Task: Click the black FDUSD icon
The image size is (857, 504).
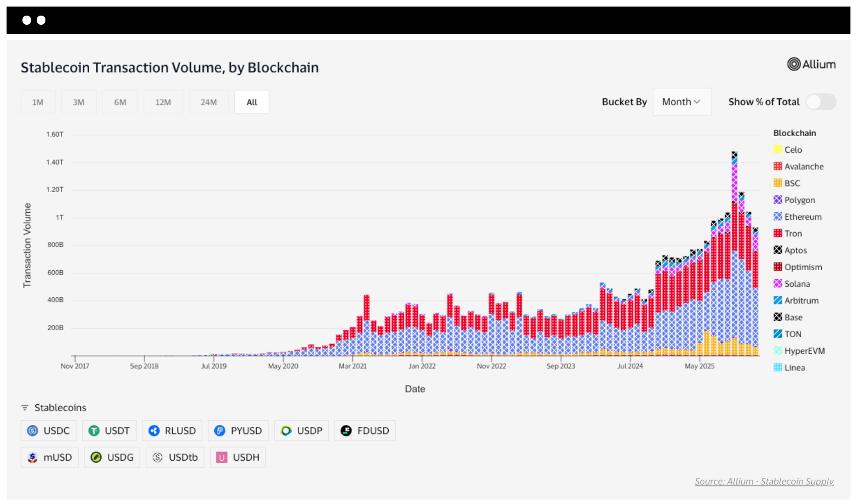Action: click(x=346, y=430)
